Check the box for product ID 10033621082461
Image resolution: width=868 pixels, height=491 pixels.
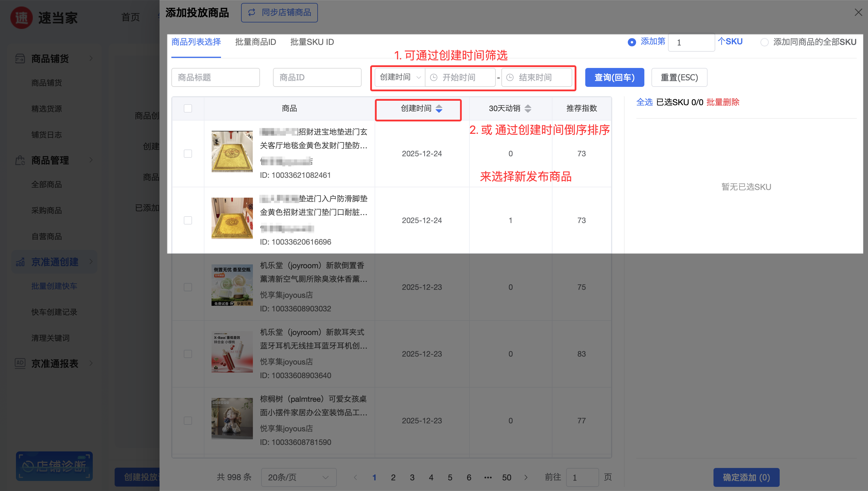click(188, 153)
